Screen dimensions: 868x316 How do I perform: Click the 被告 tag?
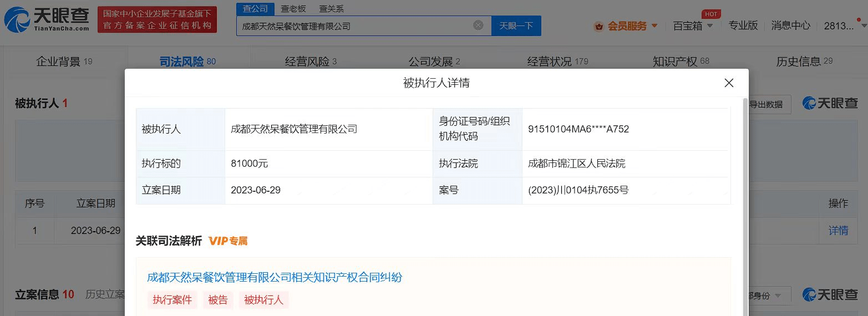click(218, 300)
